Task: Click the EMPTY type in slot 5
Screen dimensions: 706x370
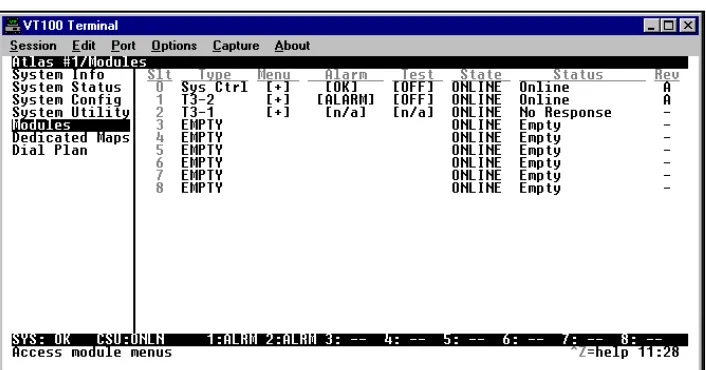Action: (x=202, y=150)
